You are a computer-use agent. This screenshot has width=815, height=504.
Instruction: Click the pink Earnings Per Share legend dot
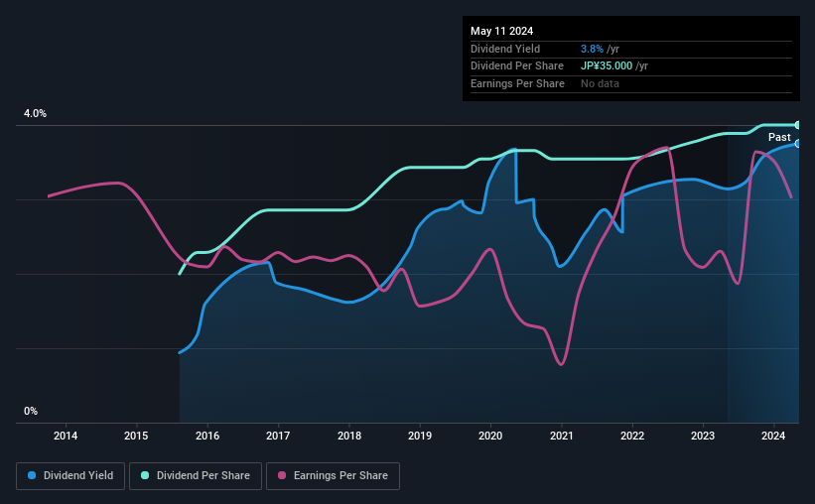[x=282, y=475]
